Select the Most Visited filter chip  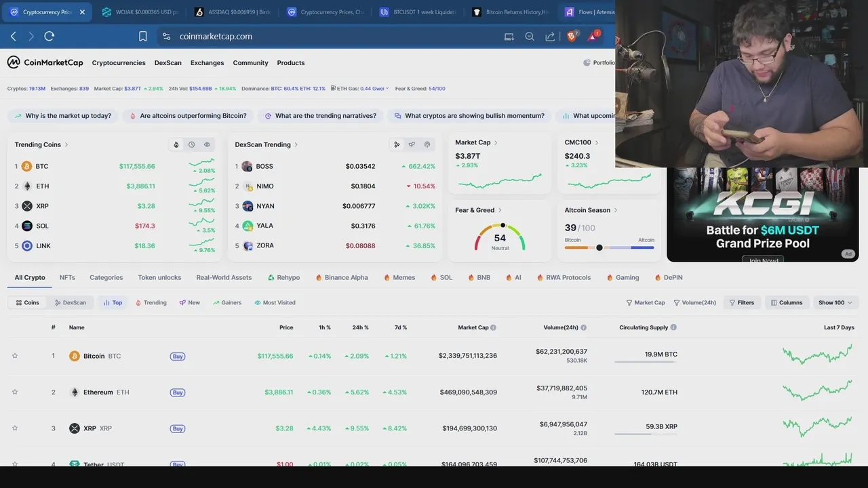275,303
